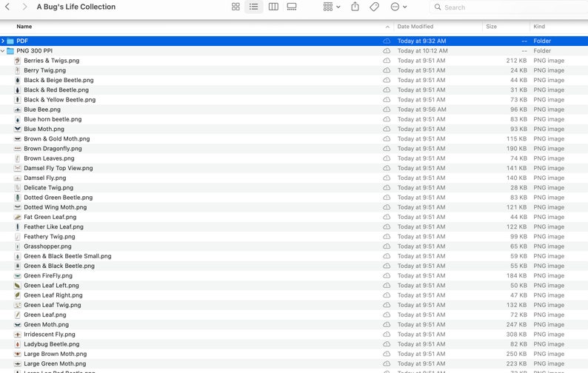Click Dotted Green Beetle.png thumbnail icon
The image size is (588, 373).
(17, 198)
